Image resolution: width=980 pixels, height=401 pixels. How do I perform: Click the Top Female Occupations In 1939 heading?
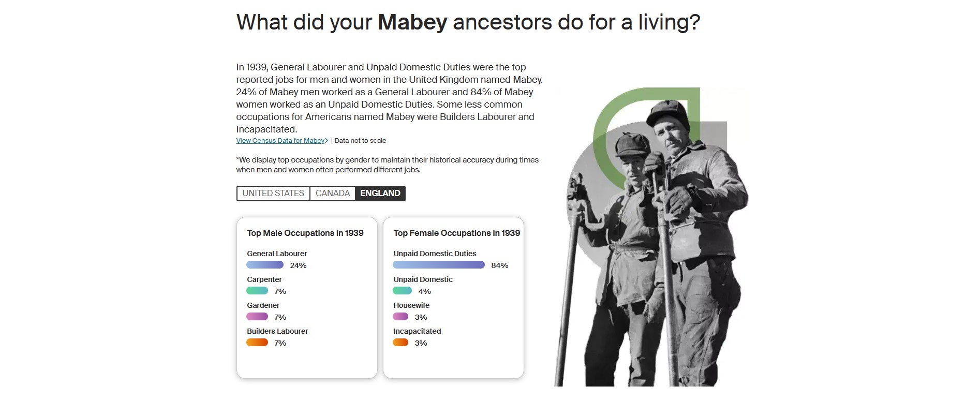(x=456, y=233)
